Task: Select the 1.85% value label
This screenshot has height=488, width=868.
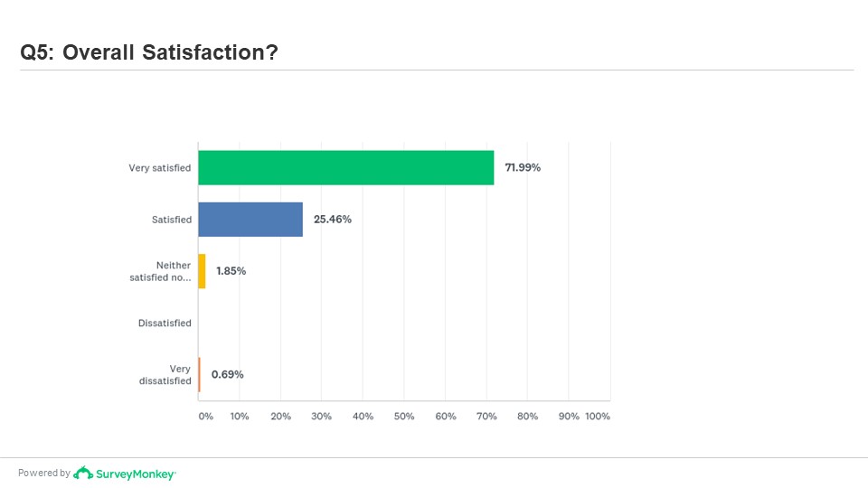Action: click(x=231, y=271)
